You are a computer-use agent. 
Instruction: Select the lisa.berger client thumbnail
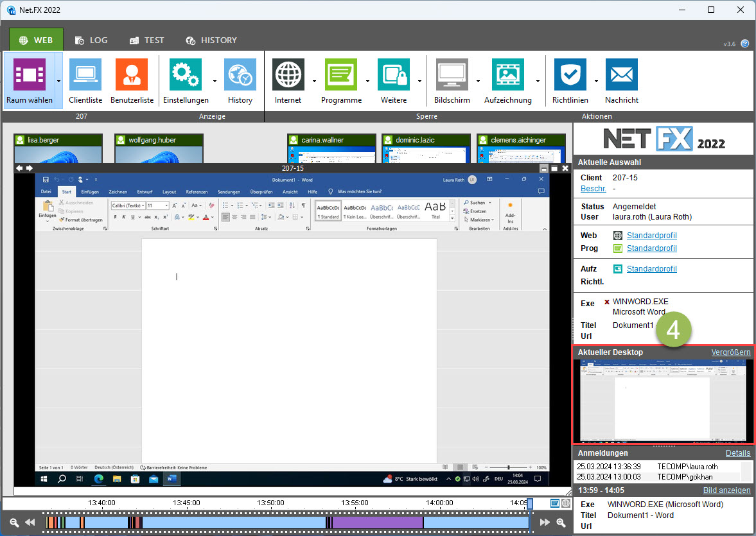coord(58,148)
